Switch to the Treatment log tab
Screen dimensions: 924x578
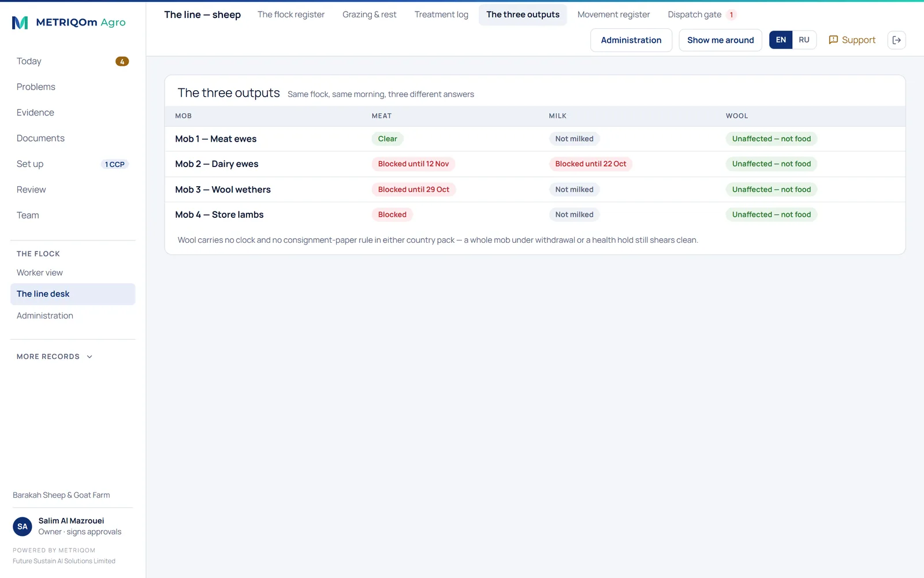[x=441, y=14]
